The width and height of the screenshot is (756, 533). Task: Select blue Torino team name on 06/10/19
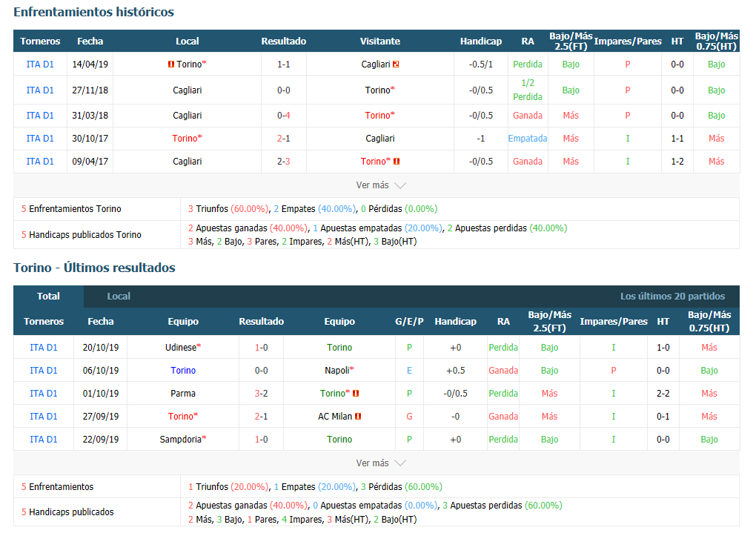(183, 371)
